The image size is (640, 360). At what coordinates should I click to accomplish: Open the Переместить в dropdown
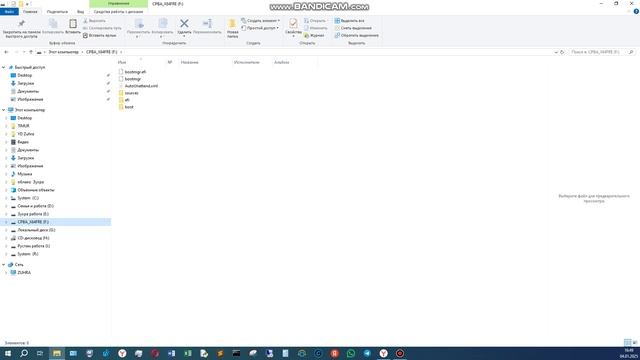[138, 28]
